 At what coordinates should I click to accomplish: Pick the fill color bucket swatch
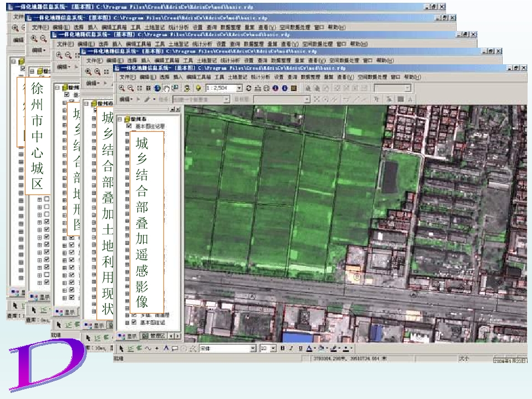pos(321,349)
